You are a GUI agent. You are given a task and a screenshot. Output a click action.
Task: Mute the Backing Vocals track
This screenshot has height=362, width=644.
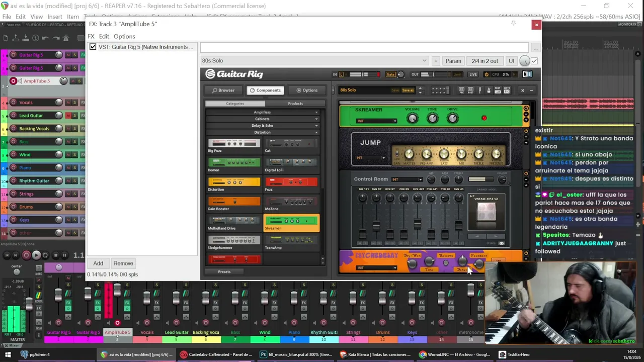68,129
